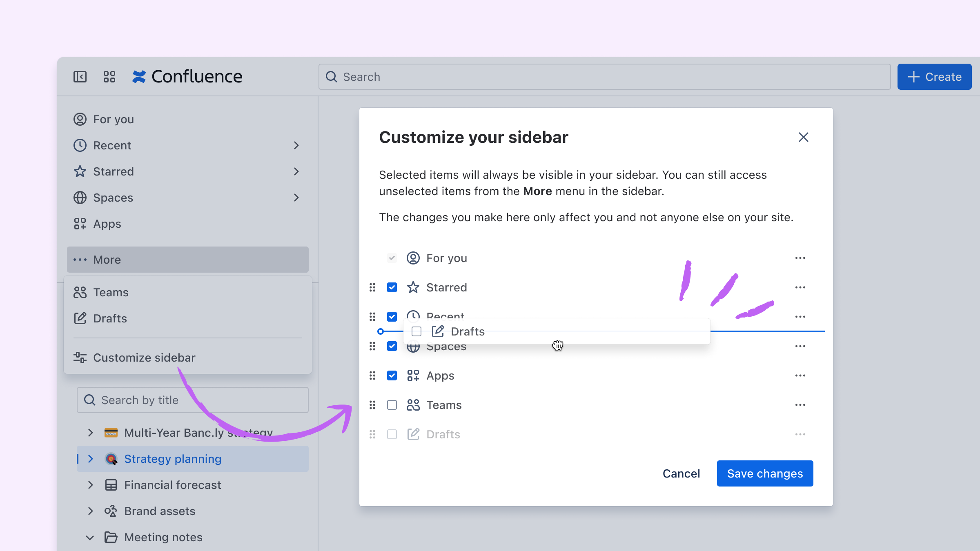Collapse the sidebar using the panel icon
This screenshot has height=551, width=980.
80,76
